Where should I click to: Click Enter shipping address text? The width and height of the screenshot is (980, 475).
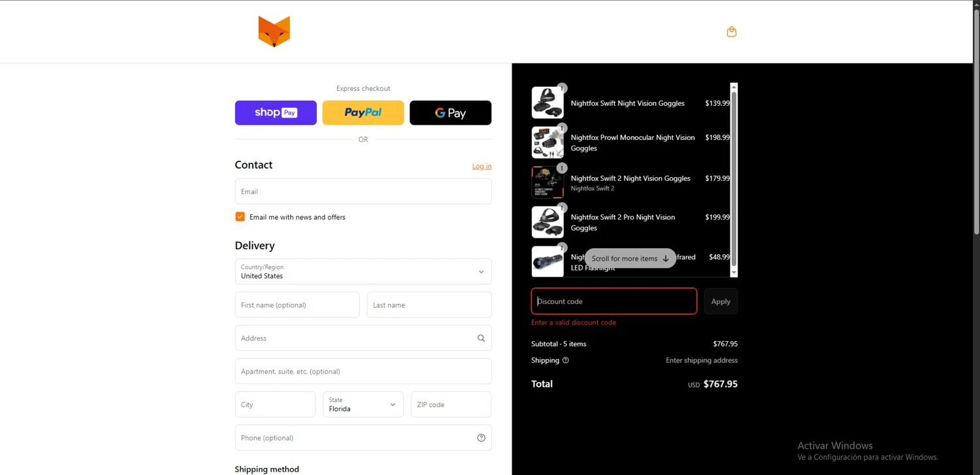(702, 360)
